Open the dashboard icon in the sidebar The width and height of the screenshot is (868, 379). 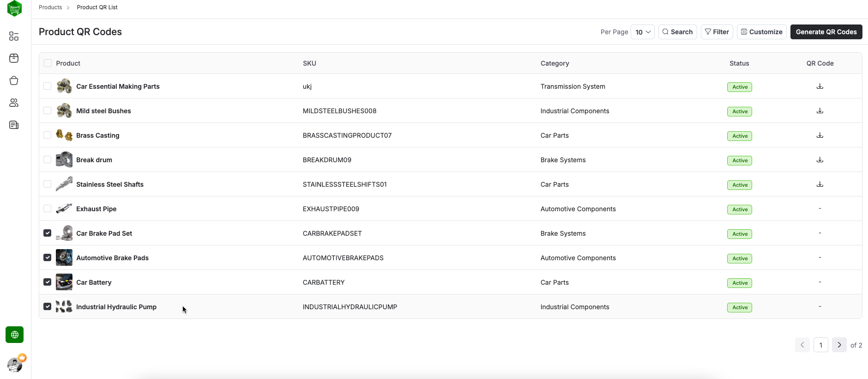[x=14, y=36]
